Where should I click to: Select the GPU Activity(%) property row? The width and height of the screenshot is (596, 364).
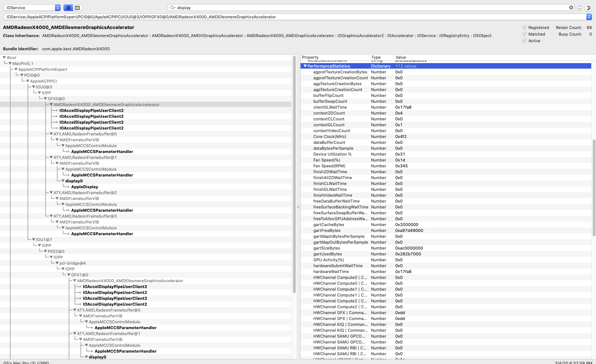(x=446, y=260)
